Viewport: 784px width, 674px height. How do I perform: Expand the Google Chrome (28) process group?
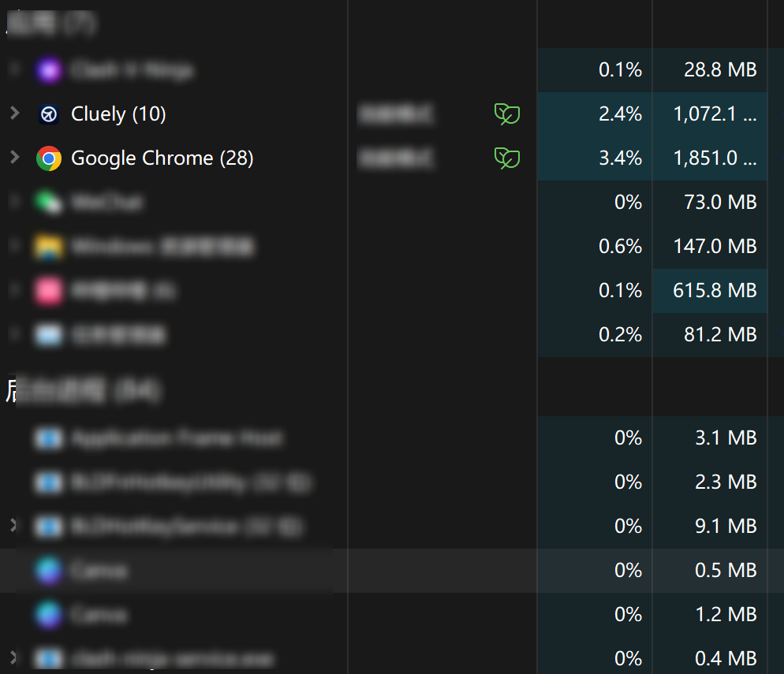click(x=14, y=158)
